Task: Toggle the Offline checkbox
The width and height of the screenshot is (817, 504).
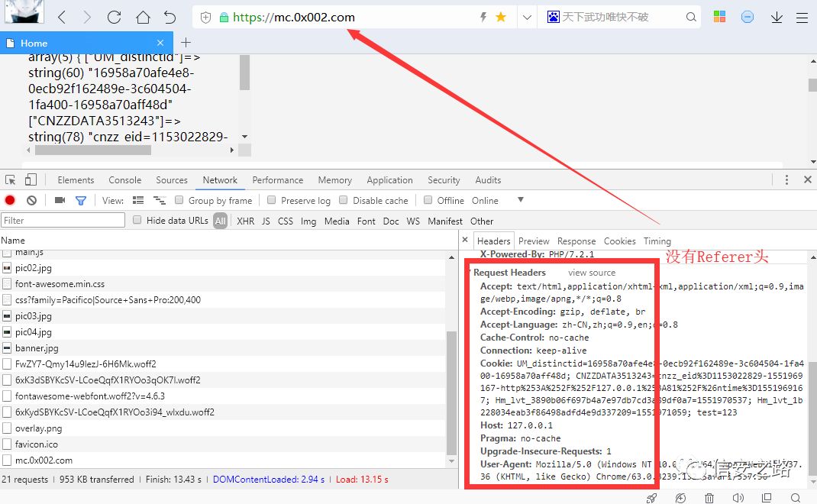Action: coord(428,199)
